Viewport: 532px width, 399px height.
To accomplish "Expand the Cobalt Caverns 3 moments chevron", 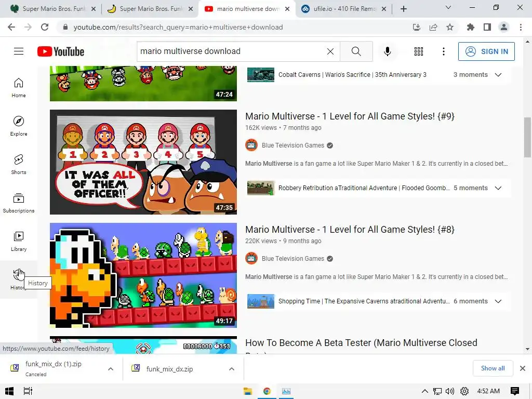I will coord(498,75).
